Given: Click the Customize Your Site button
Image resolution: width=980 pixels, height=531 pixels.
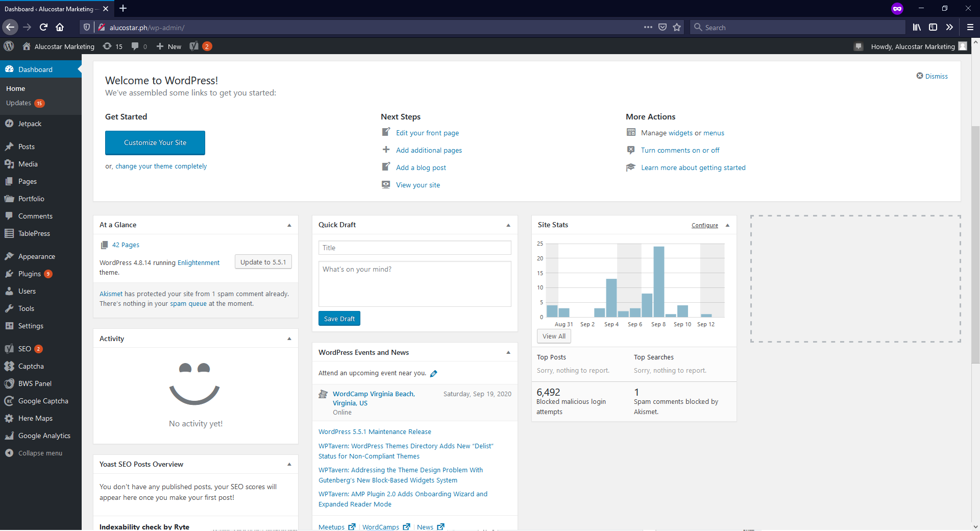Looking at the screenshot, I should [155, 142].
